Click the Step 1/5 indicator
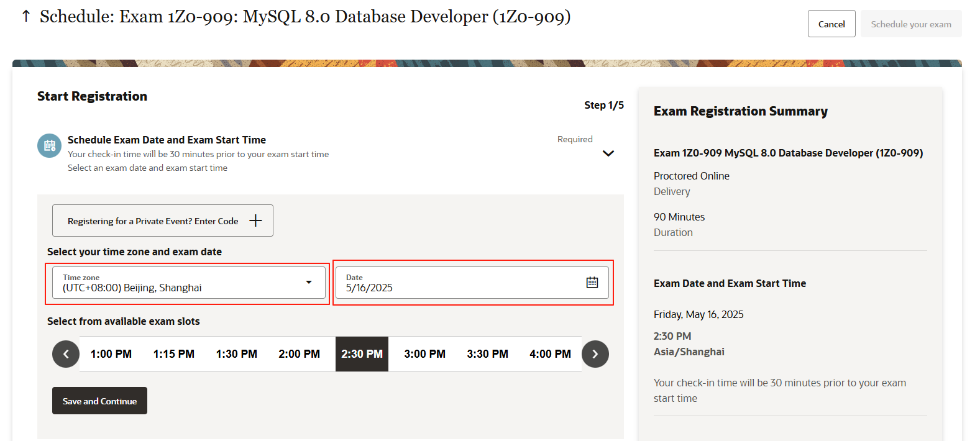The height and width of the screenshot is (441, 980). coord(604,105)
